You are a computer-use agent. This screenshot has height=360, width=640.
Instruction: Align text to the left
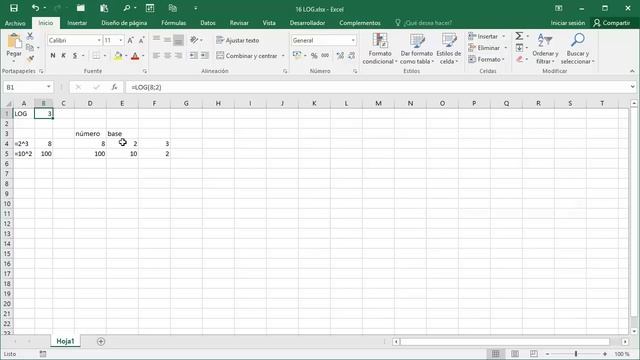(156, 56)
